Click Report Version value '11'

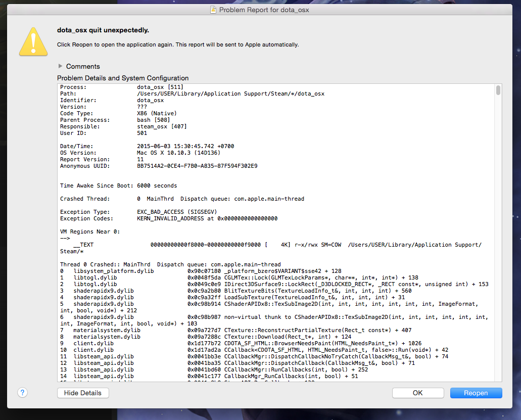140,160
